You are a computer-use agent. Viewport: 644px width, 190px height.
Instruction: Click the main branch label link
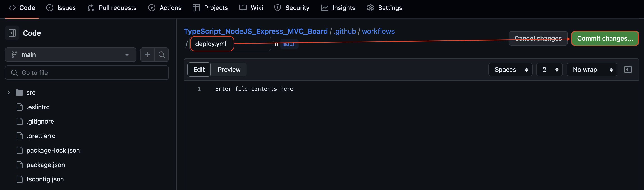tap(289, 44)
